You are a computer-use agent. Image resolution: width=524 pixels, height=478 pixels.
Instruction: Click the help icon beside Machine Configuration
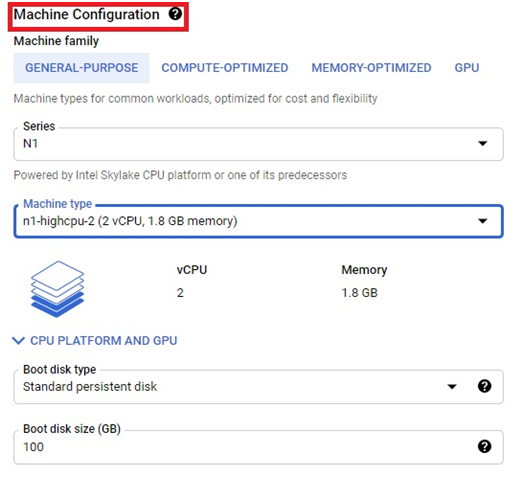click(175, 14)
